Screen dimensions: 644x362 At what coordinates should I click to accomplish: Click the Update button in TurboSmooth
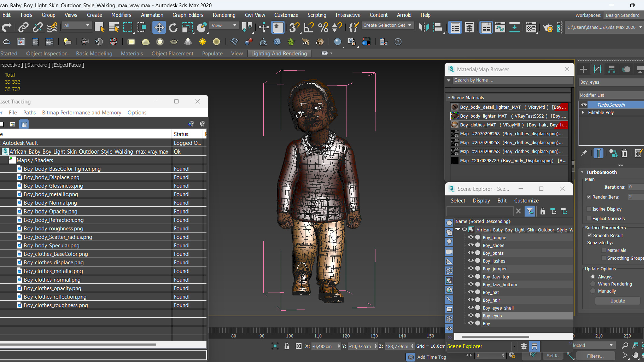click(618, 301)
